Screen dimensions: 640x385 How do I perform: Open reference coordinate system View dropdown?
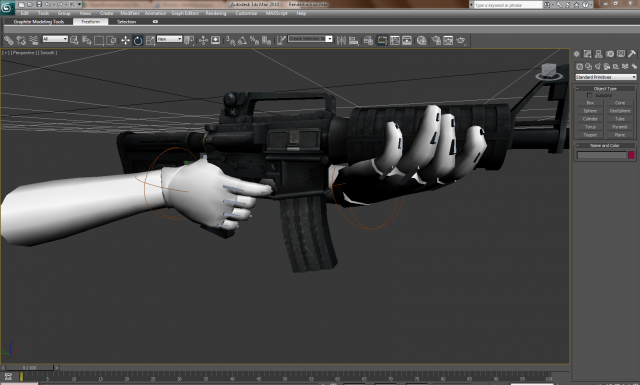[169, 39]
